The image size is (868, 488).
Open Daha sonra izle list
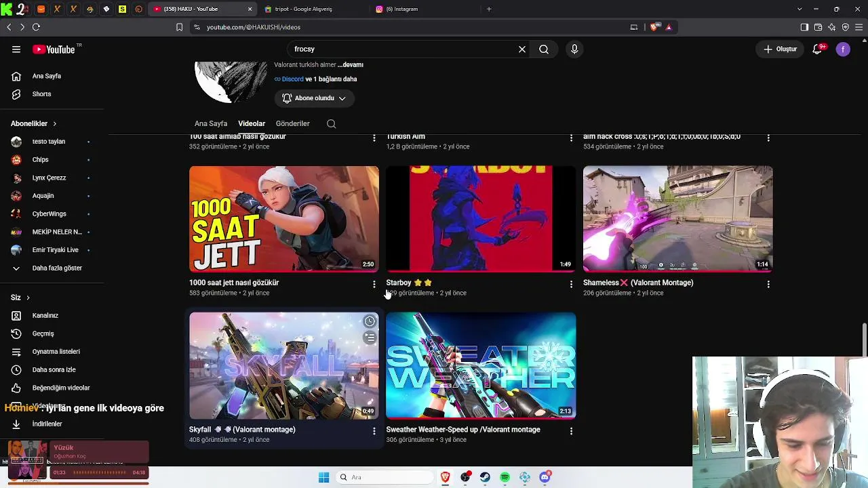pyautogui.click(x=52, y=369)
